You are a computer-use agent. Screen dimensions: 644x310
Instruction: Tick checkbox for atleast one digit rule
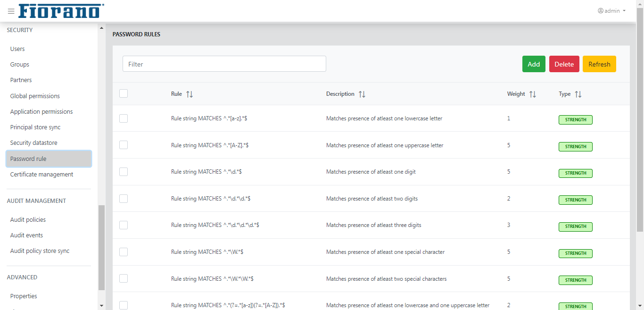click(x=124, y=172)
